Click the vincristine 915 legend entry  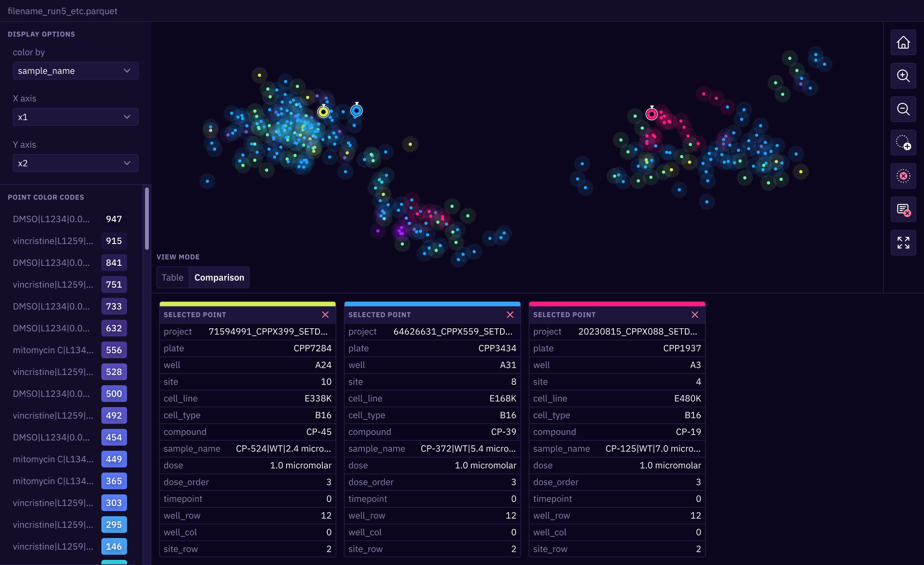point(53,241)
